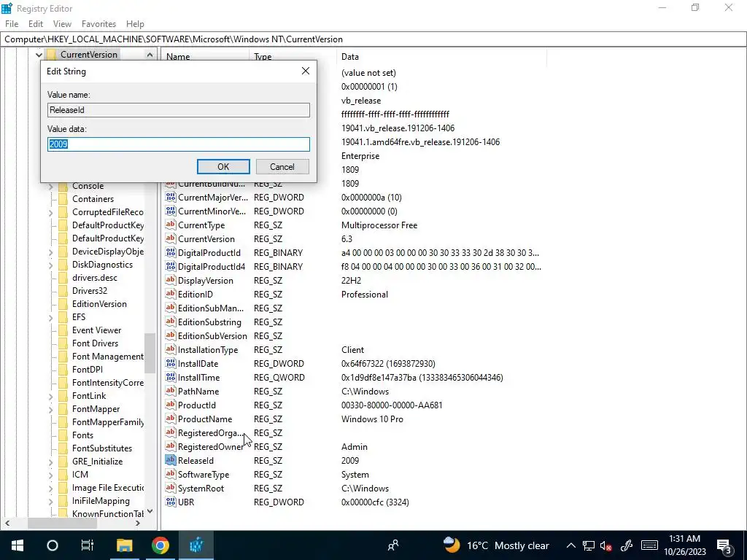
Task: Click the tree pane vertical scrollbar thumb
Action: [150, 352]
